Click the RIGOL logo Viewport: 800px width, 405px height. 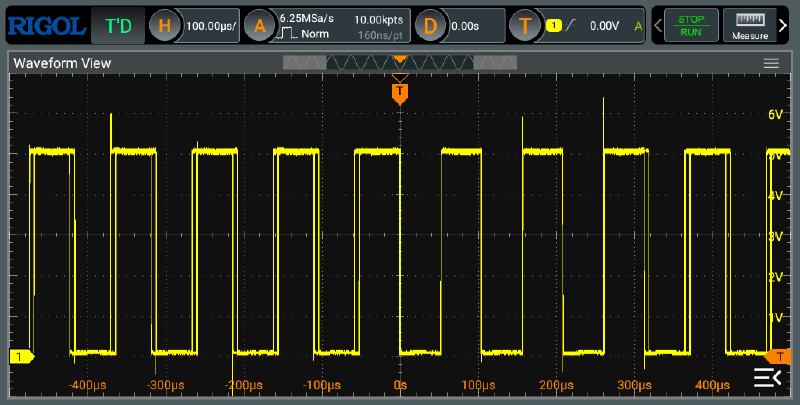(x=46, y=26)
